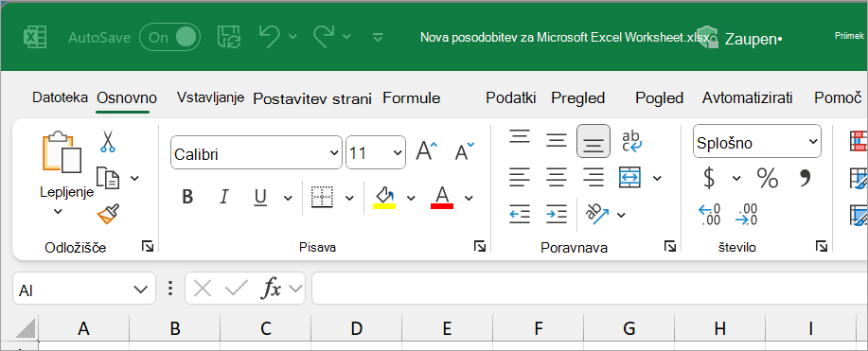
Task: Click the Excel app icon in title bar
Action: (x=34, y=38)
